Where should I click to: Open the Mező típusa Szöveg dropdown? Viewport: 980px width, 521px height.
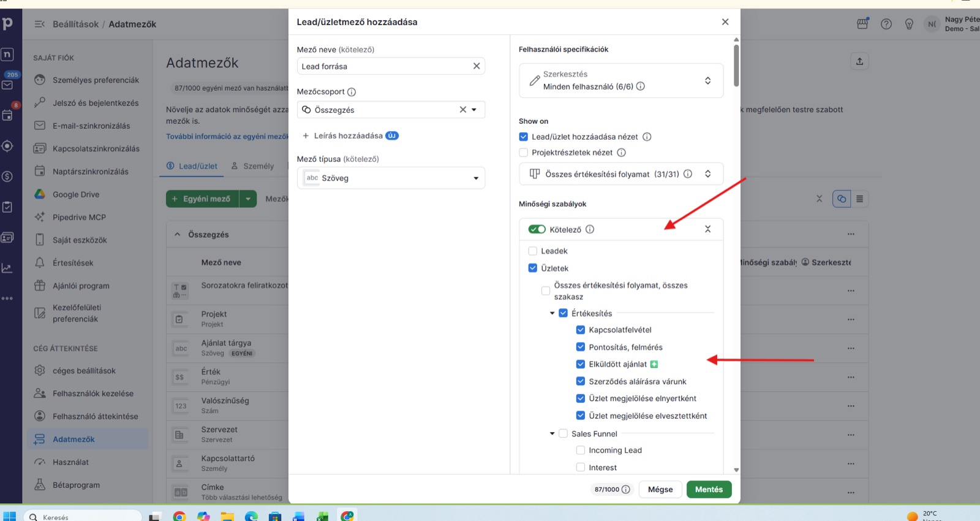(391, 178)
